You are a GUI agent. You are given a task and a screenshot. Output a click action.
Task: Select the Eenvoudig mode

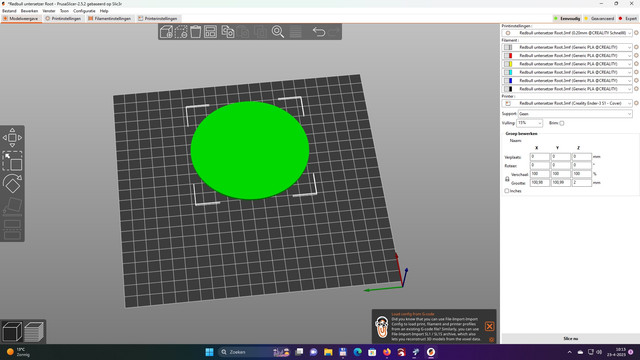pyautogui.click(x=567, y=18)
